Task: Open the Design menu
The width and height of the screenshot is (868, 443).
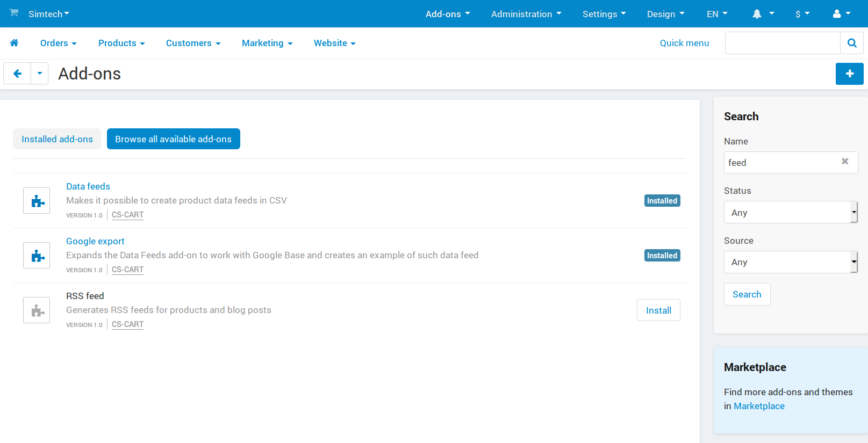Action: (x=666, y=14)
